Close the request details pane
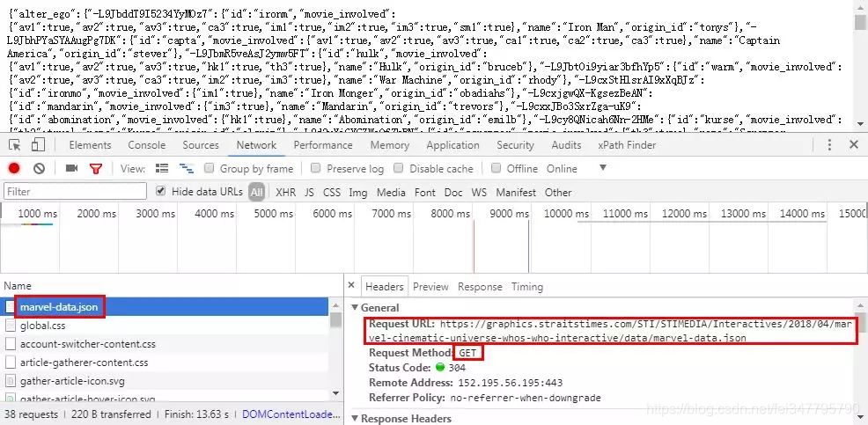The height and width of the screenshot is (425, 868). tap(351, 286)
